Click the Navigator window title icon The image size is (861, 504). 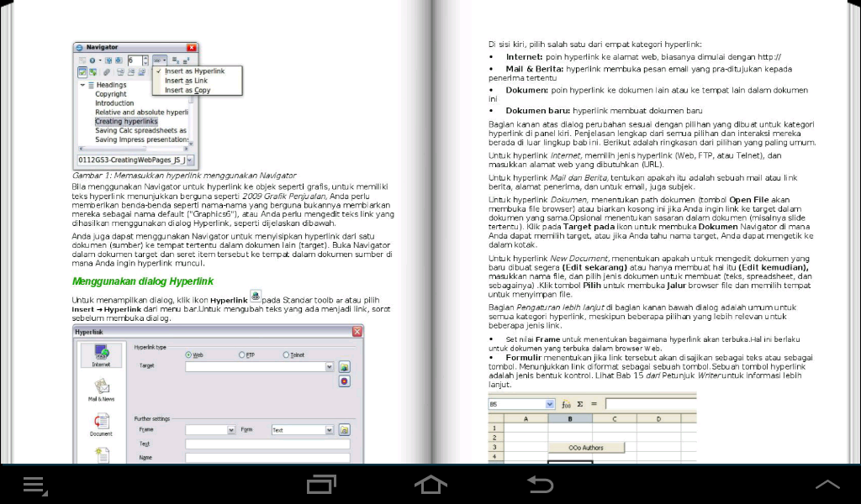point(79,48)
